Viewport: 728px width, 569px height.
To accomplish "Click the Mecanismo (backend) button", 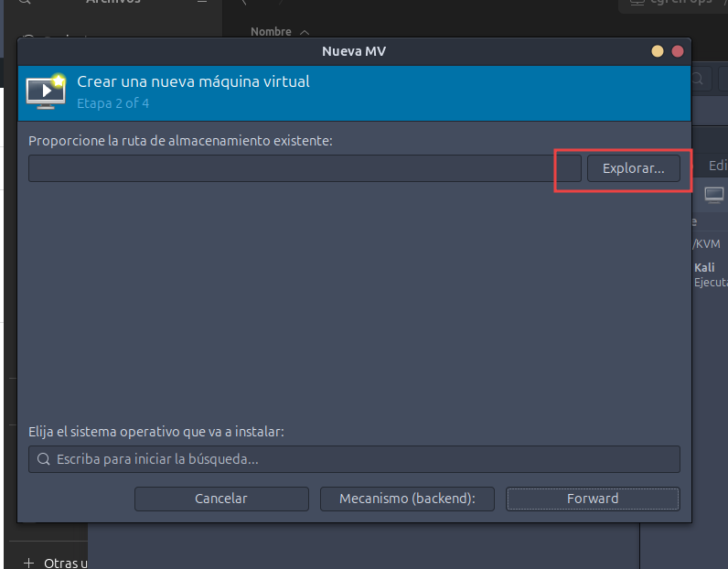I will [407, 499].
